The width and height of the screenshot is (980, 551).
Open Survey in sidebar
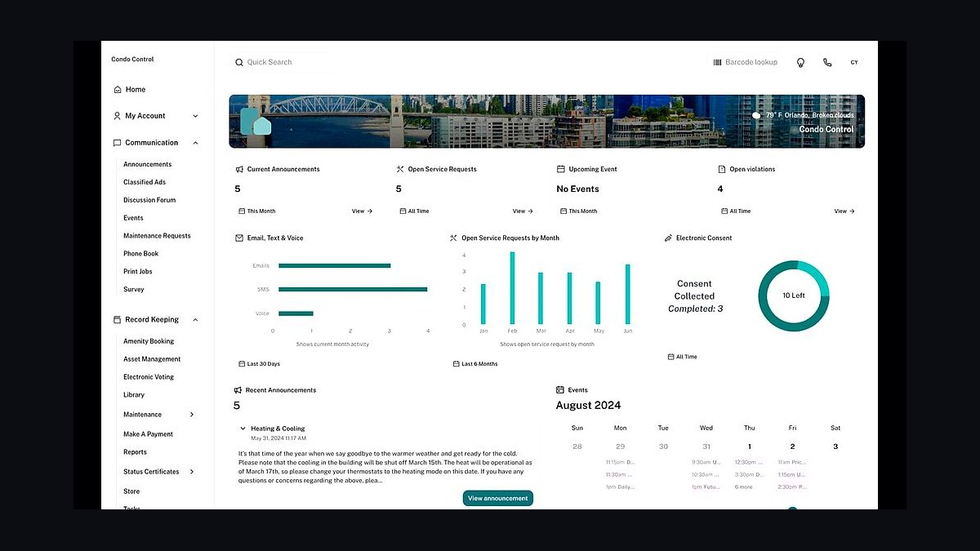pos(134,290)
